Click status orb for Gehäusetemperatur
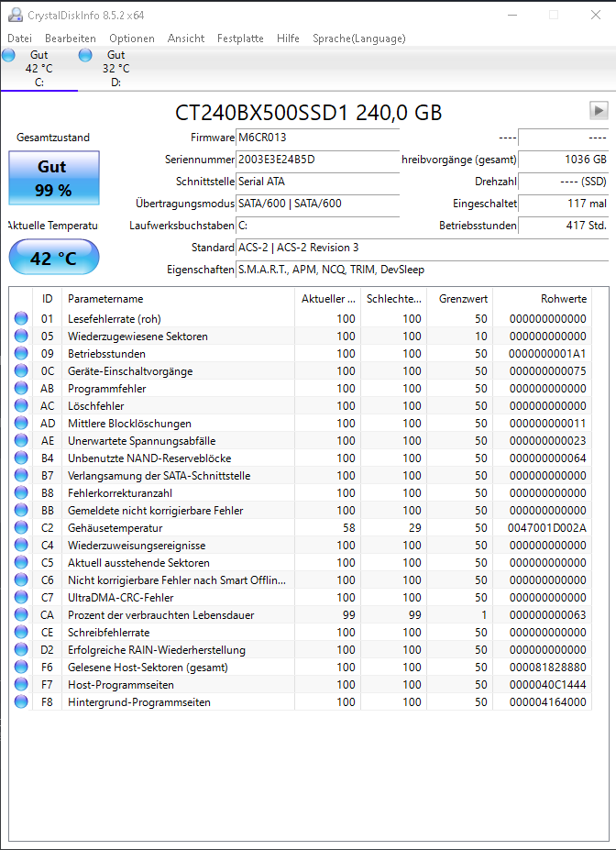 point(21,527)
